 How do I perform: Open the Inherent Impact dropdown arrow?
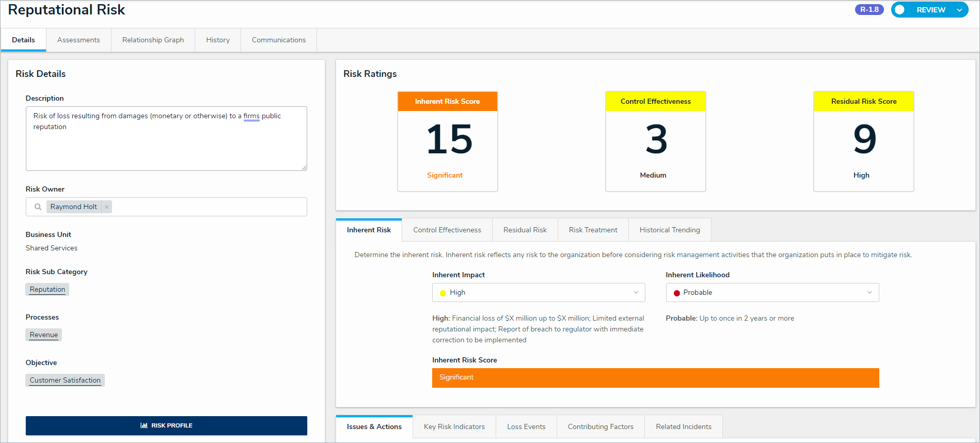click(636, 293)
